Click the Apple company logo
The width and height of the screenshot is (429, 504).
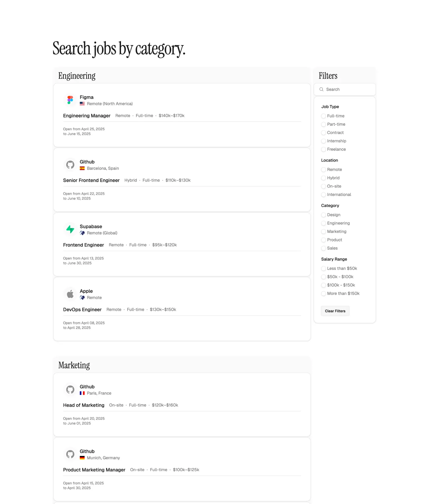coord(70,294)
